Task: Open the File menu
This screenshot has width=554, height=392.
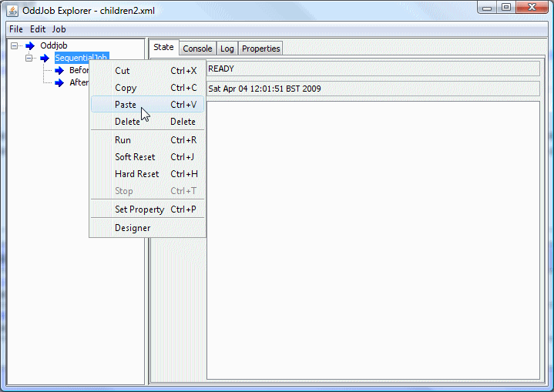Action: [16, 29]
